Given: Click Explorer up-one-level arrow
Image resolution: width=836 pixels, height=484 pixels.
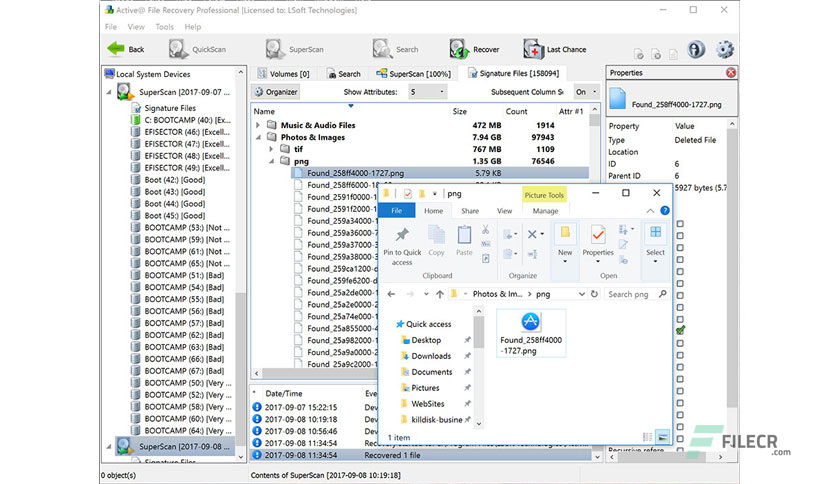Looking at the screenshot, I should coord(439,294).
